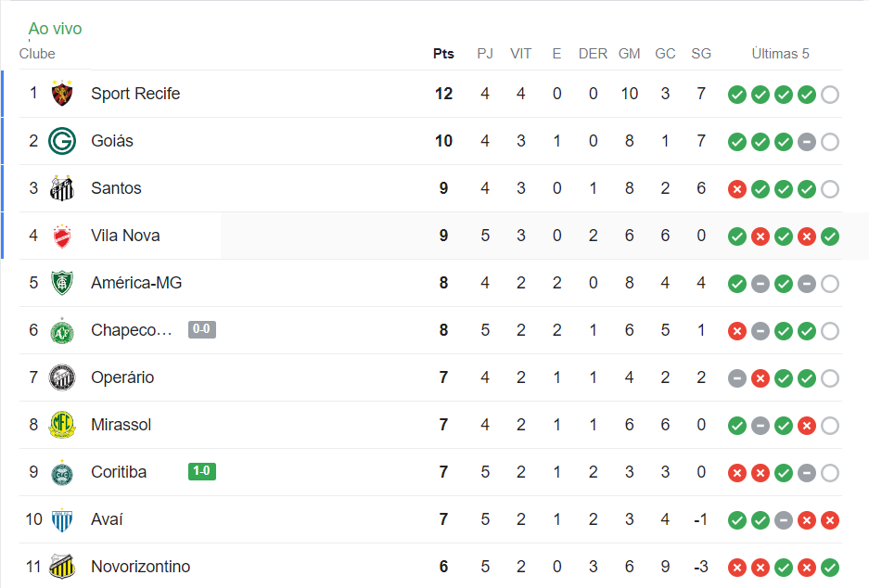This screenshot has width=869, height=588.
Task: Open the Sport Recife team name link
Action: (135, 94)
